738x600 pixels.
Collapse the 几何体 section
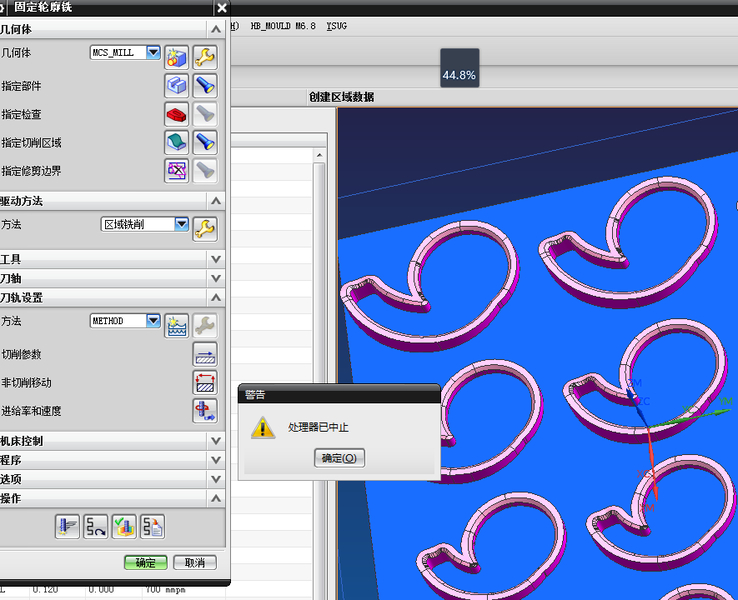216,29
